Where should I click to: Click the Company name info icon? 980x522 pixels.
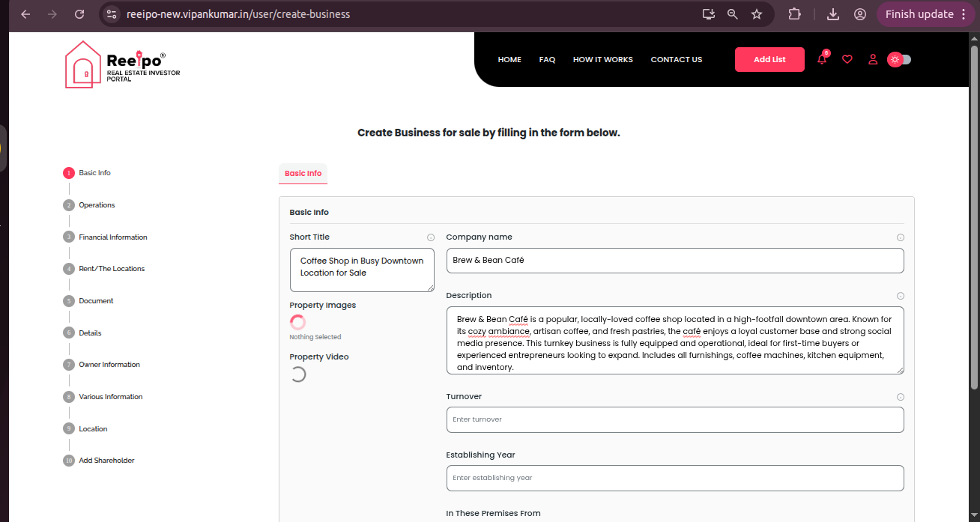click(x=900, y=237)
